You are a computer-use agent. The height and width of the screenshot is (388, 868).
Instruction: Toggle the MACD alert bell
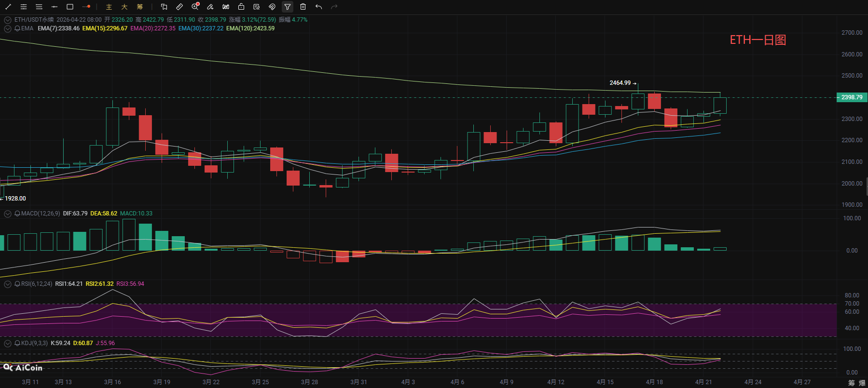coord(17,214)
